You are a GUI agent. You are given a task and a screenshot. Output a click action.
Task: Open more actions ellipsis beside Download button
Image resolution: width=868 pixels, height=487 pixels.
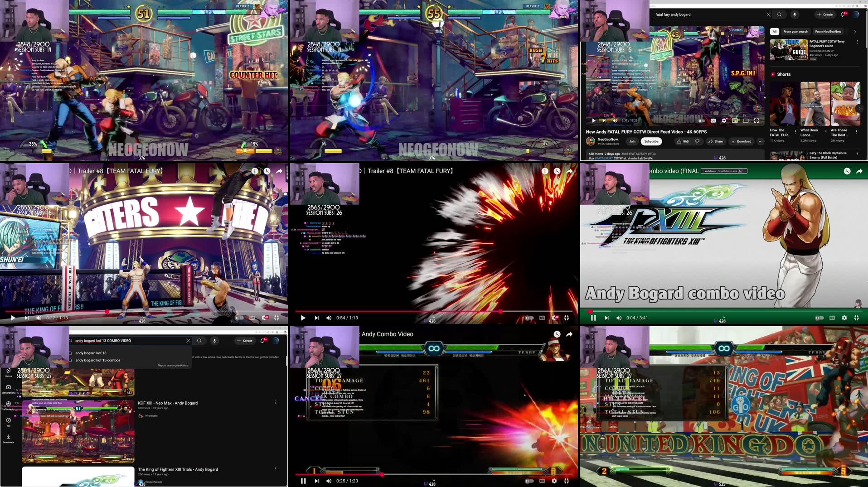pyautogui.click(x=761, y=141)
